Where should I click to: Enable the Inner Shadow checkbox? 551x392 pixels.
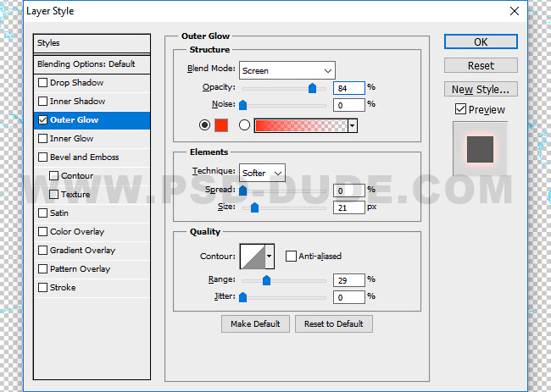click(42, 101)
